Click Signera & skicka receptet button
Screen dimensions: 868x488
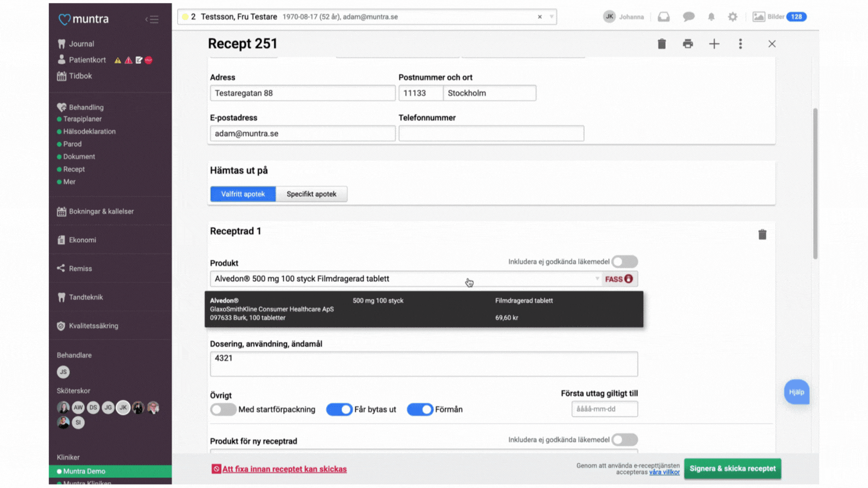pyautogui.click(x=732, y=469)
